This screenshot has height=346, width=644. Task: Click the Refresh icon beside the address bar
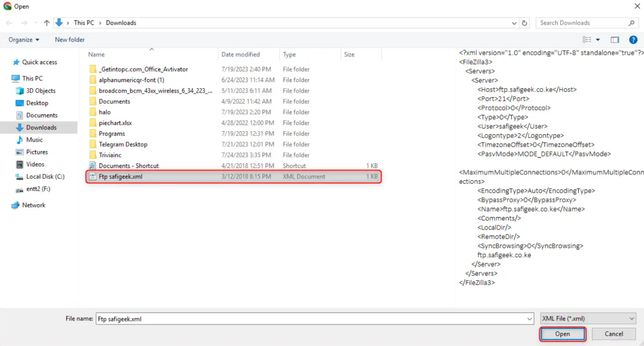524,23
